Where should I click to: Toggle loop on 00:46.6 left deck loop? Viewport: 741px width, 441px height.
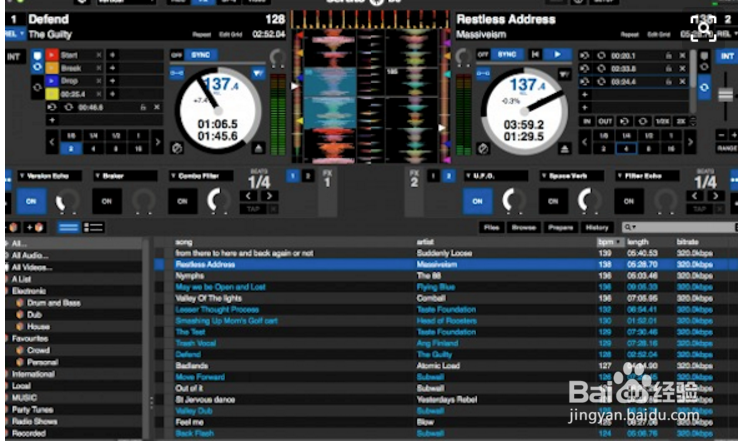tap(68, 107)
